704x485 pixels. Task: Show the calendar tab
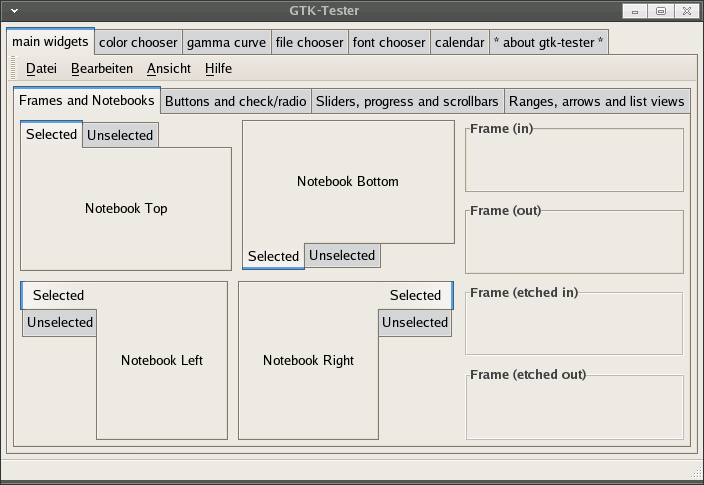459,43
